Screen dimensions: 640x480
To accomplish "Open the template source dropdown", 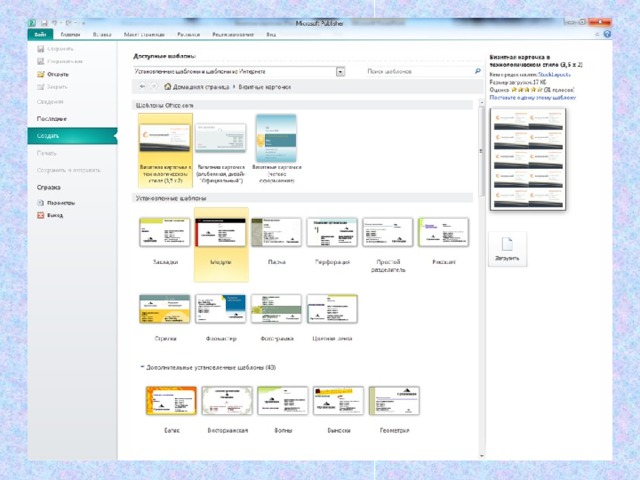I will (341, 72).
